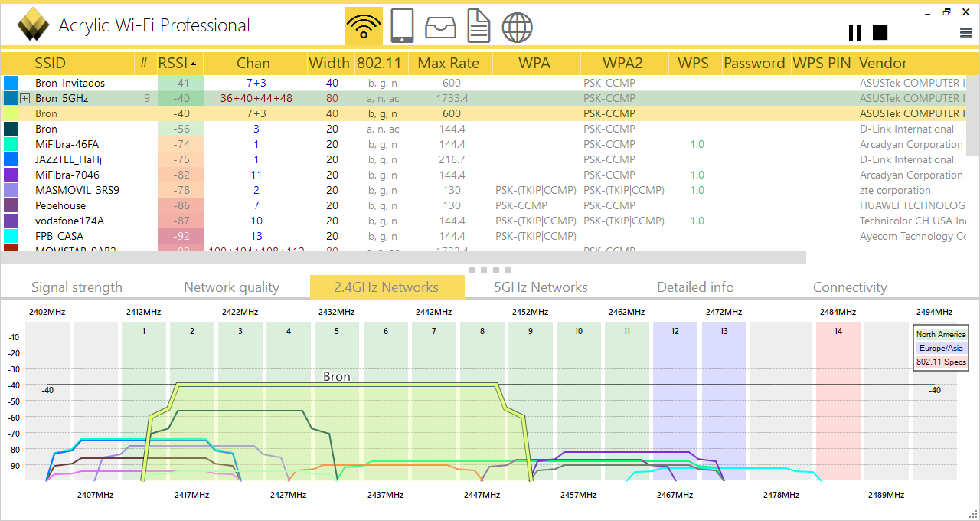
Task: Expand the Bron_5GHz network row
Action: tap(25, 98)
